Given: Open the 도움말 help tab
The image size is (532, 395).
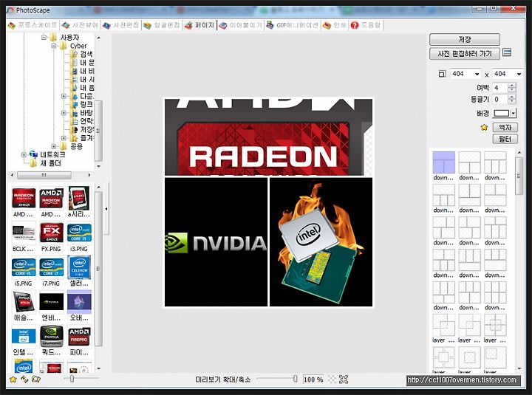Looking at the screenshot, I should click(366, 25).
